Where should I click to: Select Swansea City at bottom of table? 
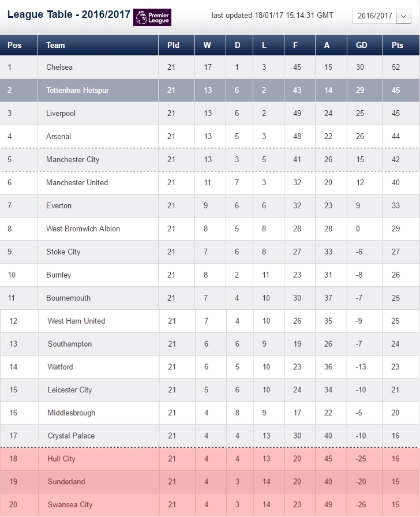pos(70,505)
